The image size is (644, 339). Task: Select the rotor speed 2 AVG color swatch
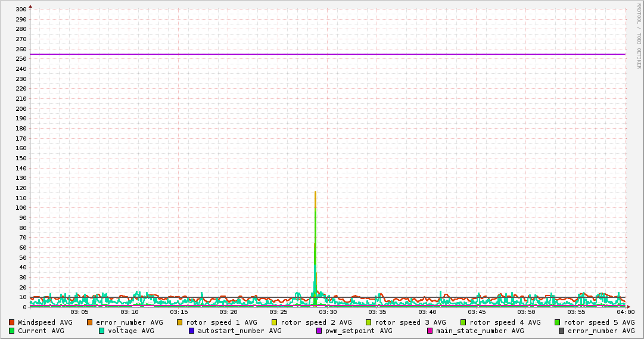(x=274, y=322)
